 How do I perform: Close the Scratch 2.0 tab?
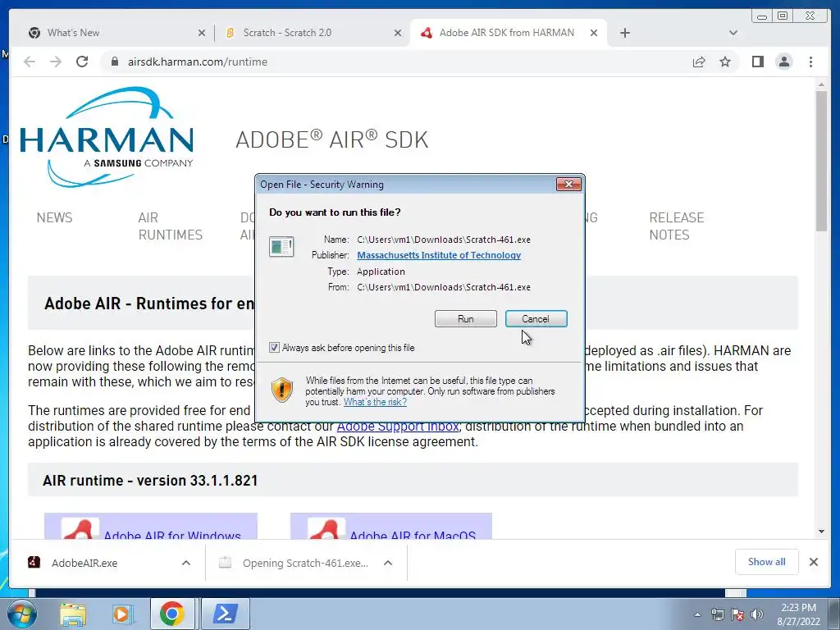tap(398, 33)
